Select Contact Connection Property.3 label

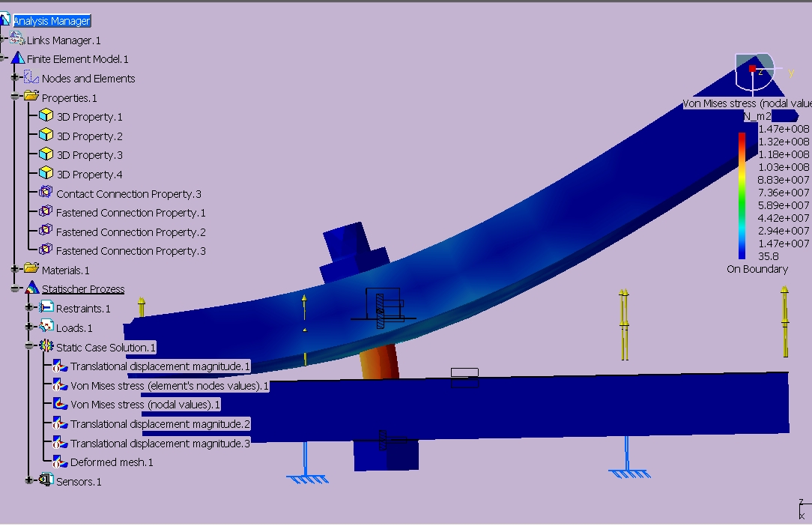[x=128, y=194]
